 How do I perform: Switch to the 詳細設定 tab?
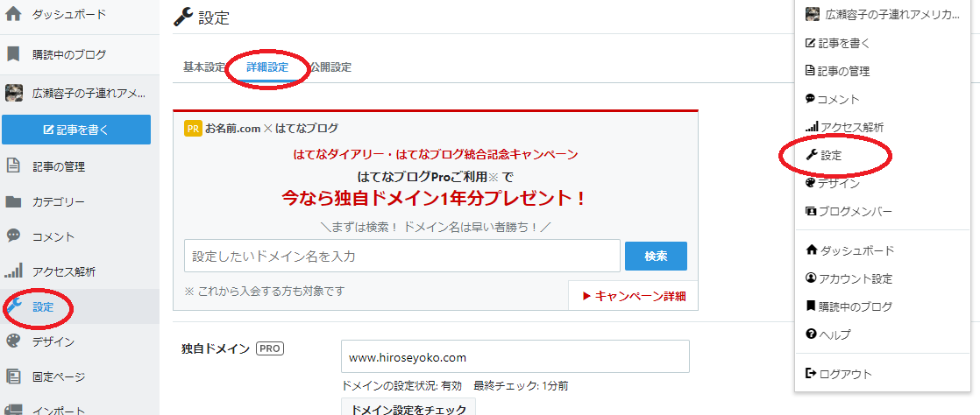coord(267,67)
